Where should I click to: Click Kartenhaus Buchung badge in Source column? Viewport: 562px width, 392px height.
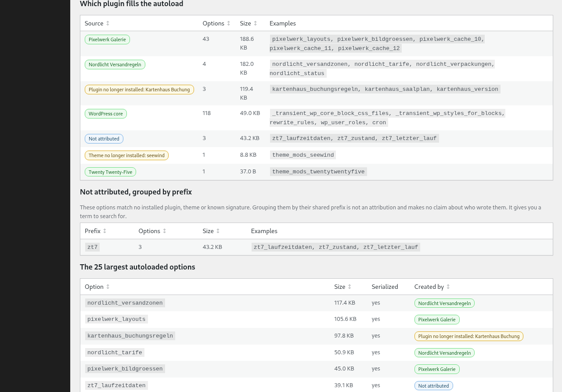tap(139, 90)
